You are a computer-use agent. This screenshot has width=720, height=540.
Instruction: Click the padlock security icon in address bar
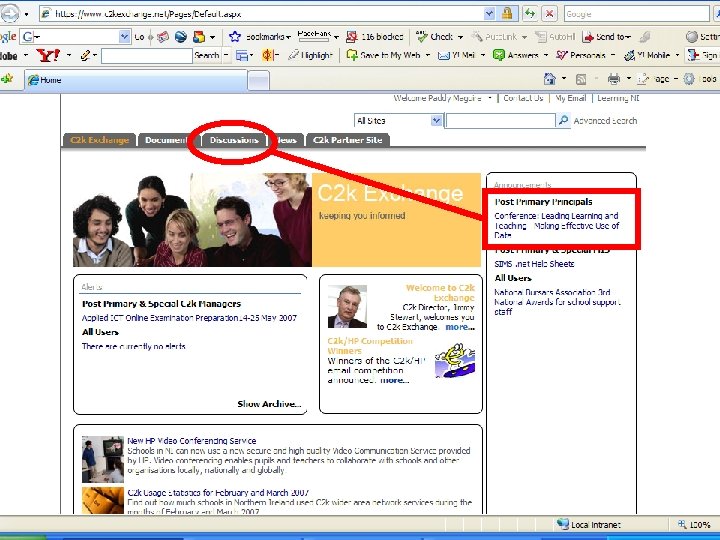click(x=507, y=14)
